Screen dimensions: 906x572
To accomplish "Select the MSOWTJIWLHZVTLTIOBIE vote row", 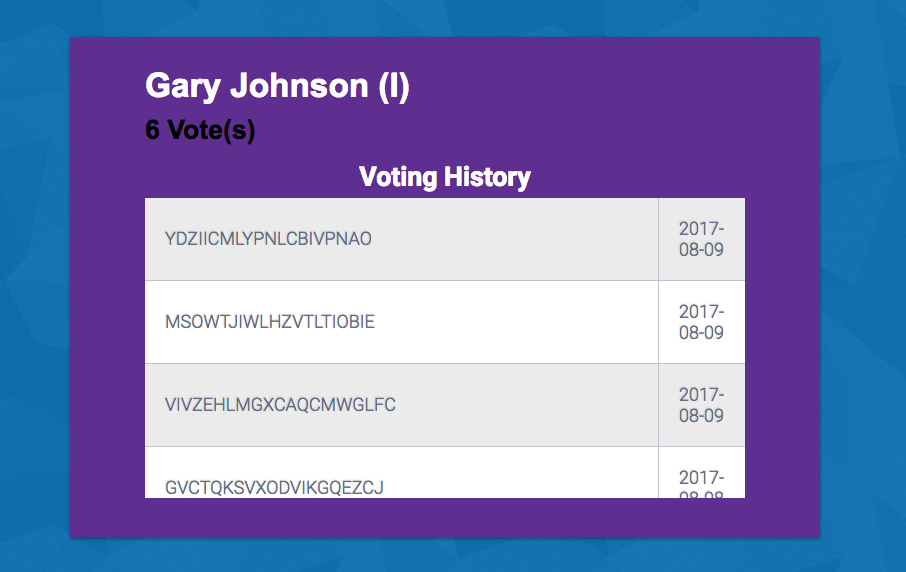I will (445, 322).
